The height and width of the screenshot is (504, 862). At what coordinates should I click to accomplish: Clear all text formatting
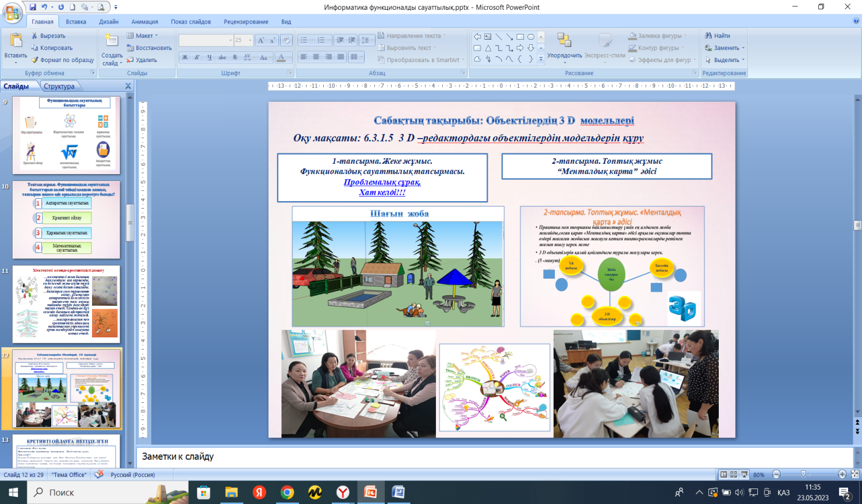point(286,40)
